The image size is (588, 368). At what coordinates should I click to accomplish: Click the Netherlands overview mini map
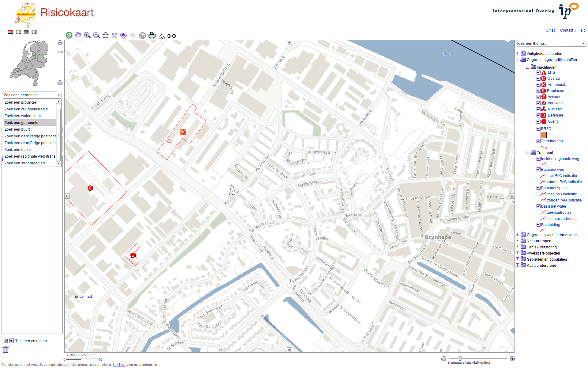(x=30, y=63)
